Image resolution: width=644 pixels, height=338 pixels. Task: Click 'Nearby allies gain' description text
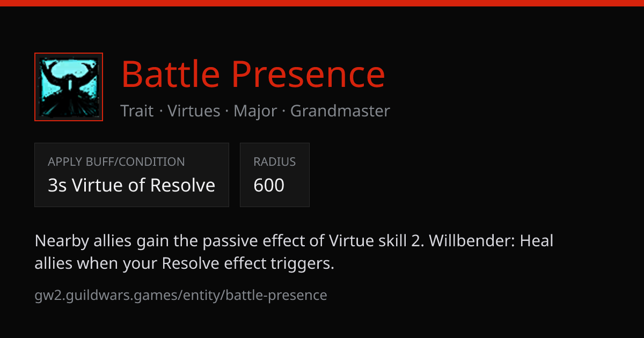point(103,241)
